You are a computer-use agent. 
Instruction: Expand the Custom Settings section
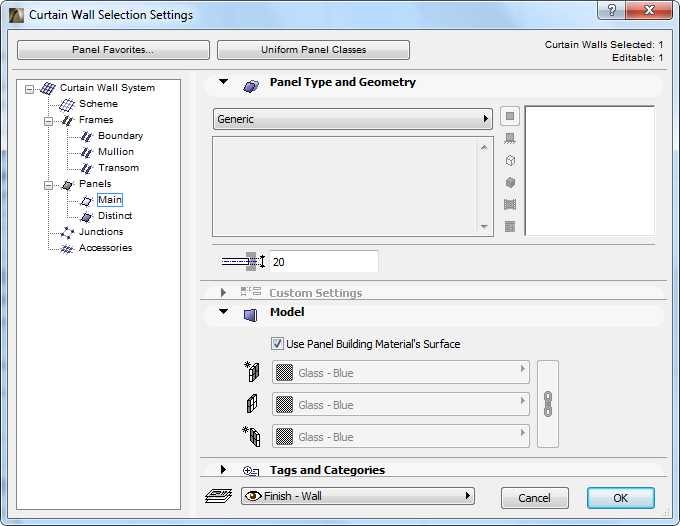pos(223,293)
